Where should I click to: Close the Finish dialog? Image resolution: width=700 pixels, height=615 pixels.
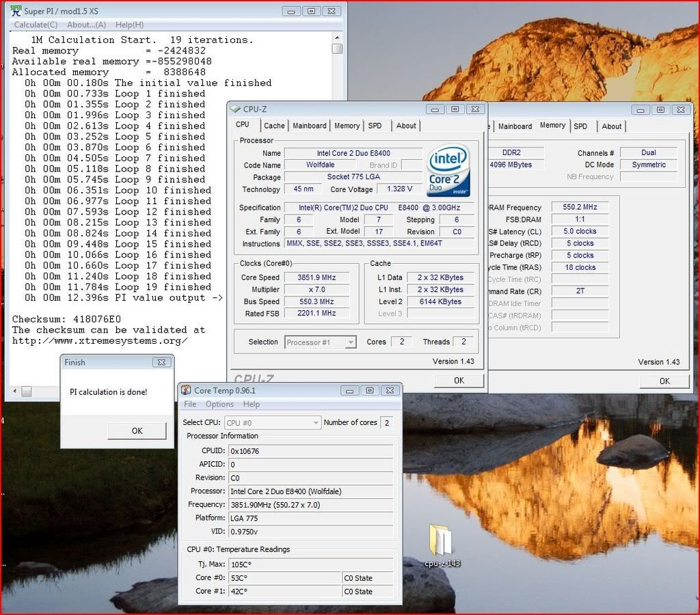161,362
